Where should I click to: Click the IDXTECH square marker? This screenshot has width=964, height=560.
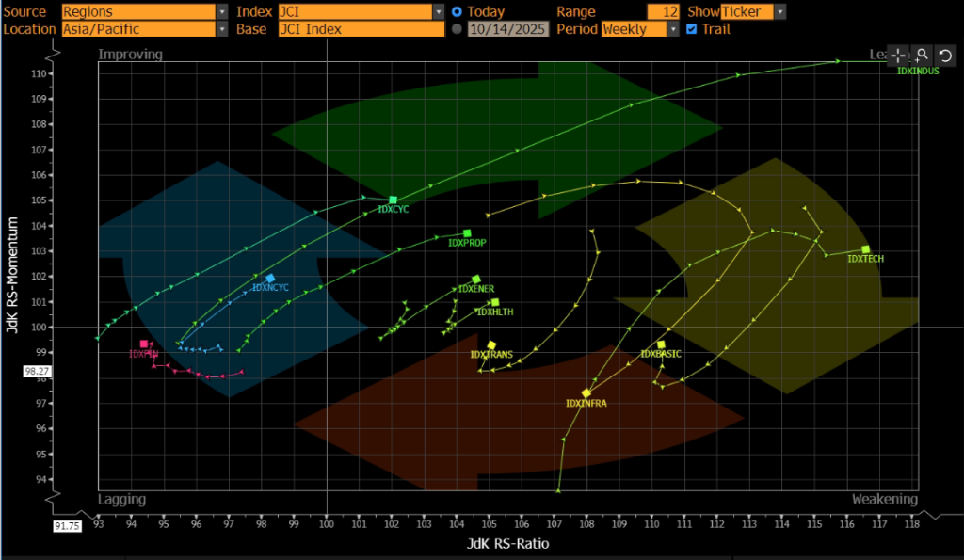[x=866, y=249]
